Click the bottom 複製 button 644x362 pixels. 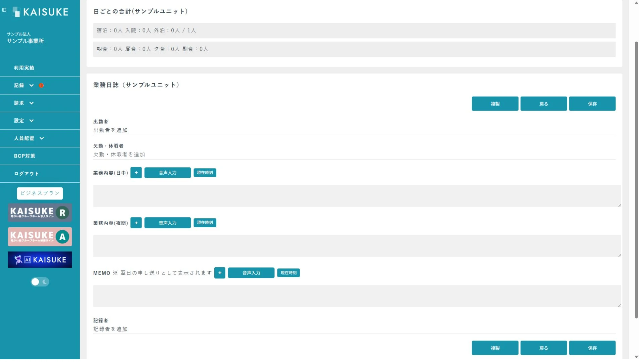495,348
